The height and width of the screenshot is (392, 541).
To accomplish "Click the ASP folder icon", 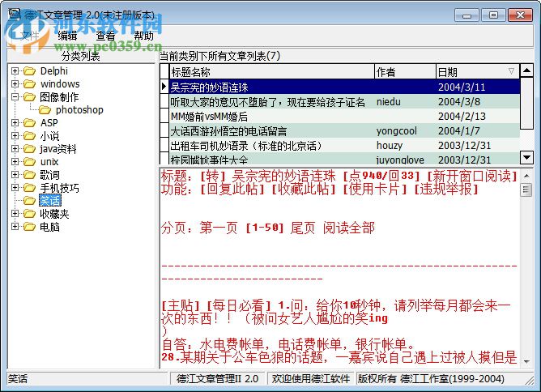I will [30, 123].
